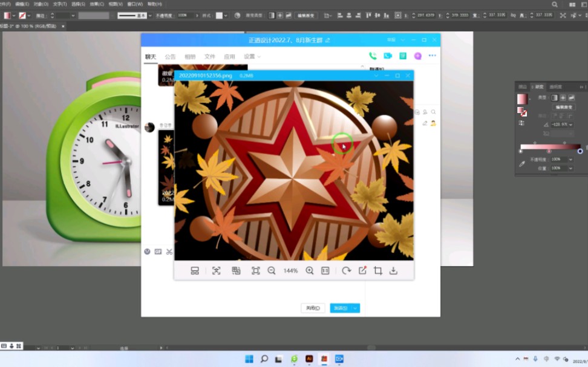The height and width of the screenshot is (367, 588).
Task: Click the rightmost gradient stop on slider
Action: [580, 152]
